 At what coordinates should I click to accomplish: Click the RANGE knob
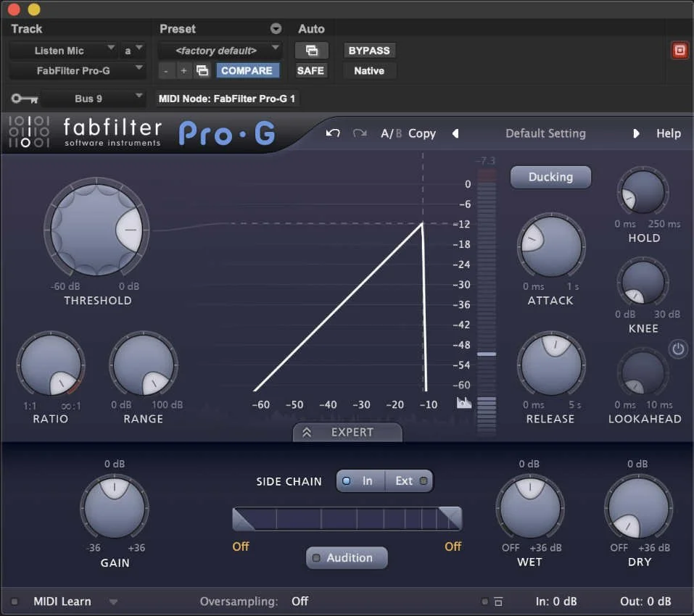(144, 365)
